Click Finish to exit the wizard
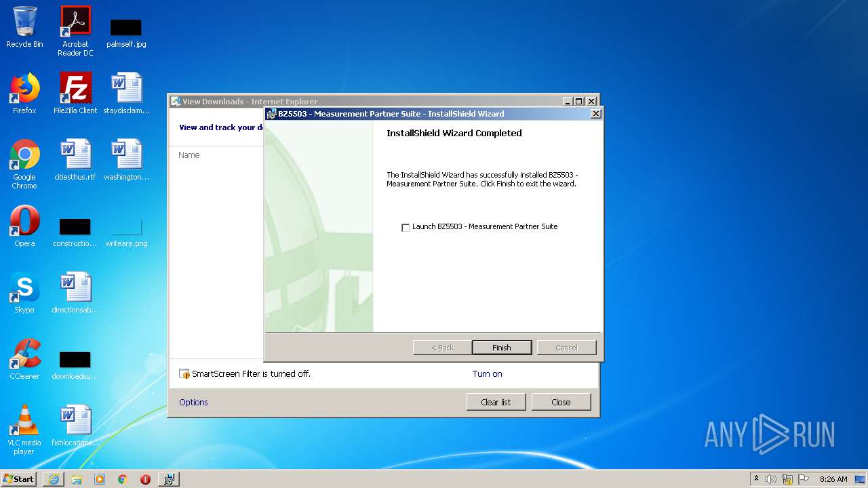The width and height of the screenshot is (868, 488). 502,348
